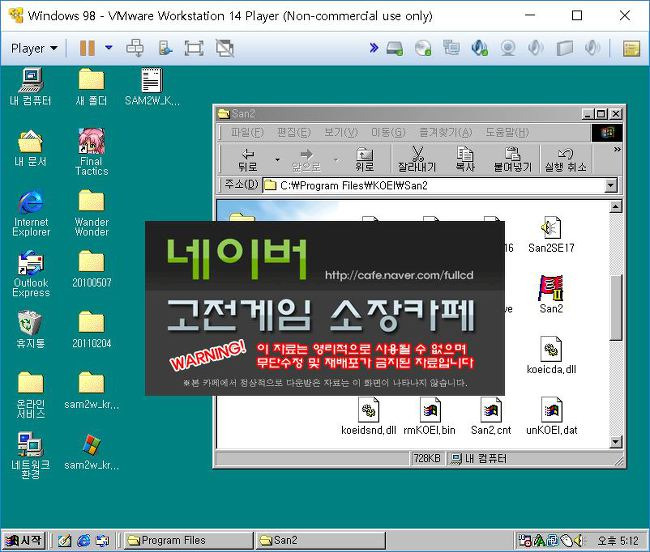Viewport: 650px width, 552px height.
Task: Select the rmKOEI.bin file
Action: (429, 416)
